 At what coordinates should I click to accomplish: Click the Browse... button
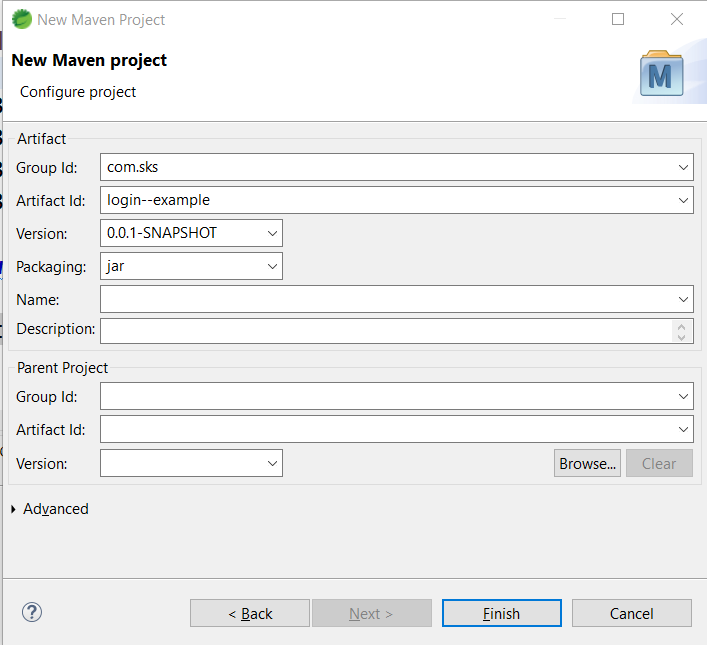point(587,463)
